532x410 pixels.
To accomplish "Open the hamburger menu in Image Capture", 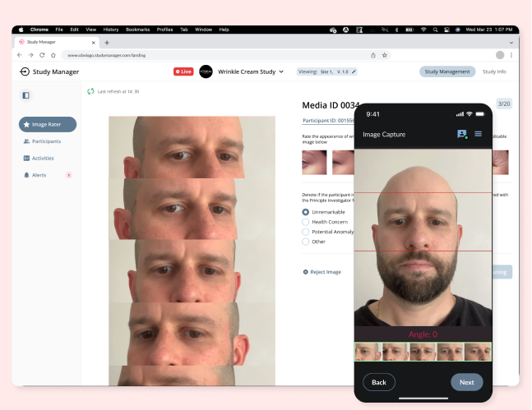I will pyautogui.click(x=478, y=134).
